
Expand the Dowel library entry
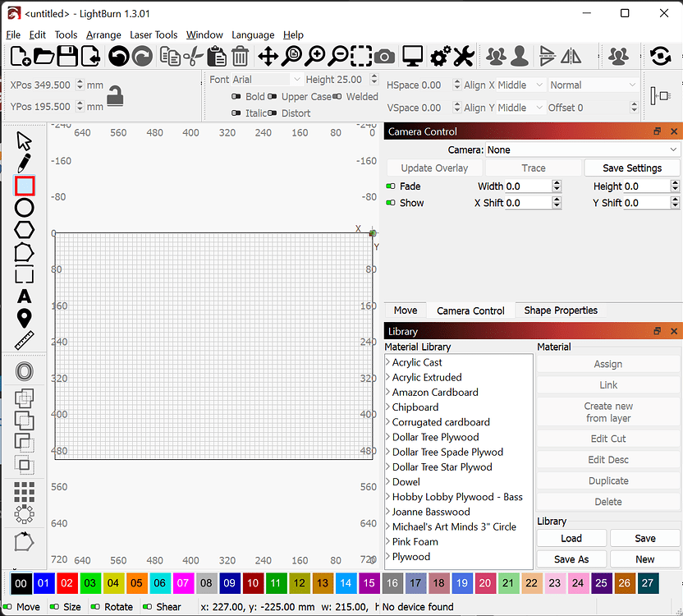point(387,482)
